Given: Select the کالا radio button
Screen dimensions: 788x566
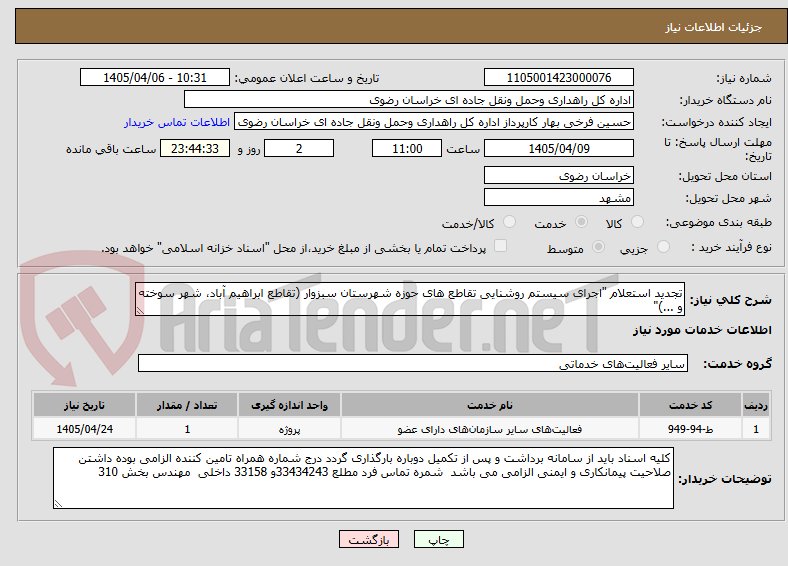Looking at the screenshot, I should (637, 222).
